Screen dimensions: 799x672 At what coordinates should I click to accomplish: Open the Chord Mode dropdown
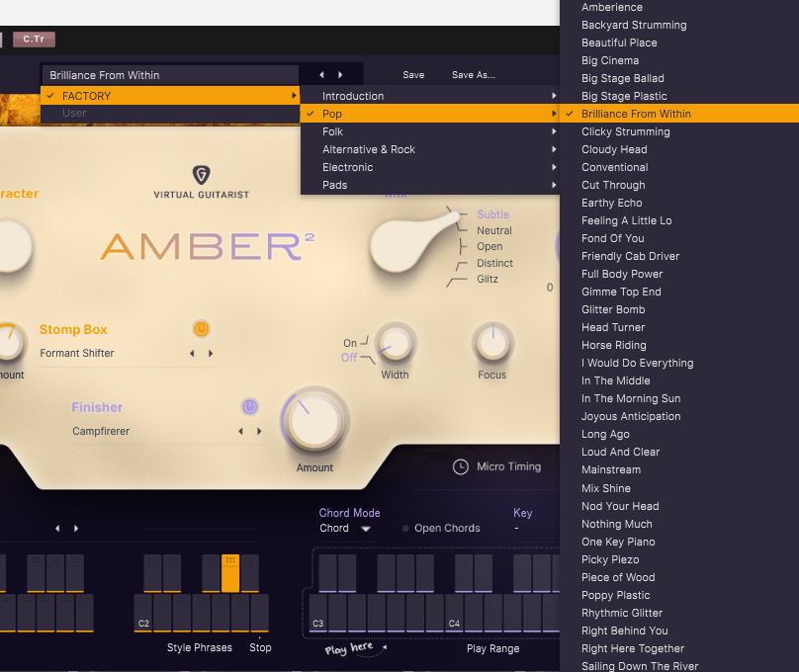[345, 529]
